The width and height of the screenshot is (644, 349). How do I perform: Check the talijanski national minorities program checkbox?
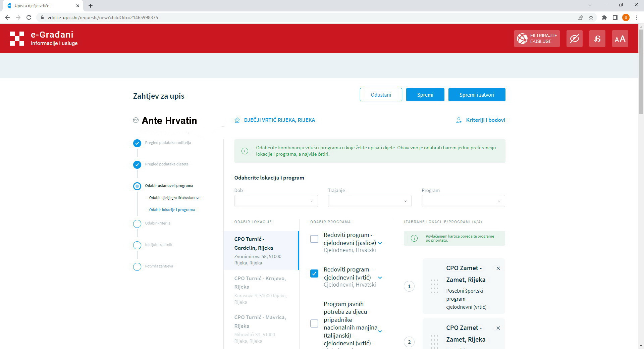pos(314,323)
